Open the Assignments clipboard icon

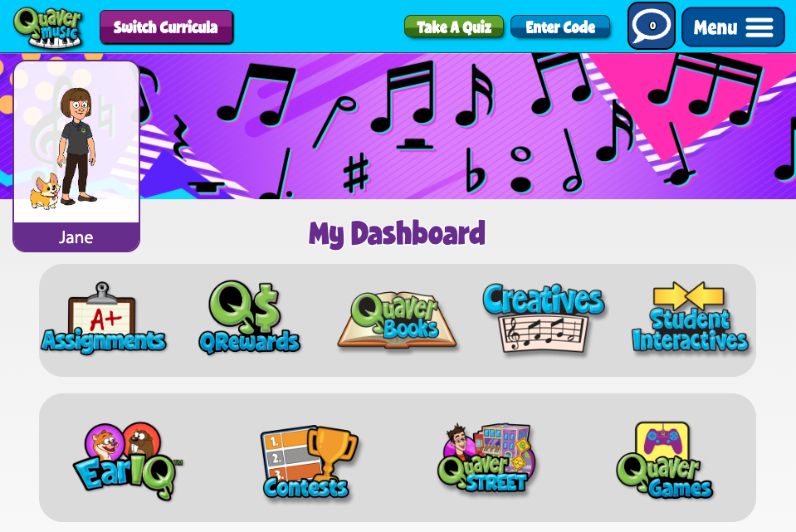(104, 318)
